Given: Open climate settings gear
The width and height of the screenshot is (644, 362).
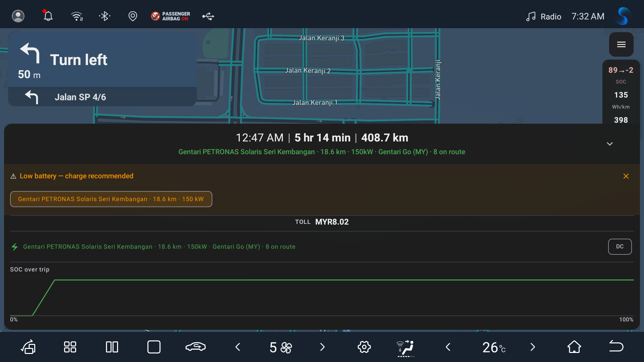Looking at the screenshot, I should [364, 347].
